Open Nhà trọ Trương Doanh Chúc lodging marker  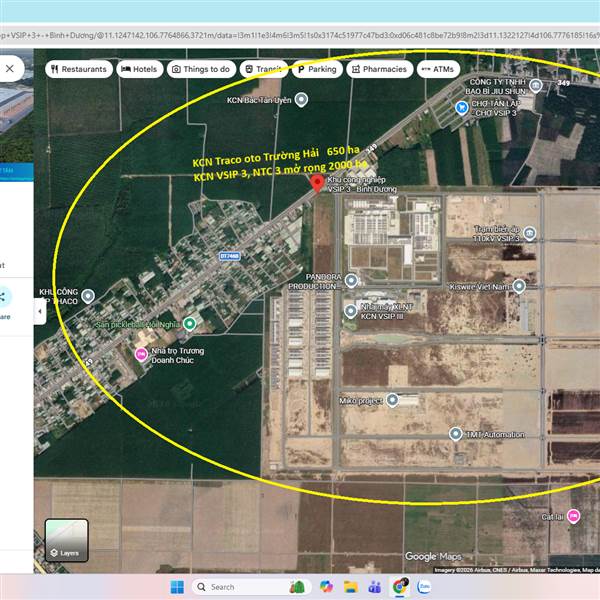141,355
